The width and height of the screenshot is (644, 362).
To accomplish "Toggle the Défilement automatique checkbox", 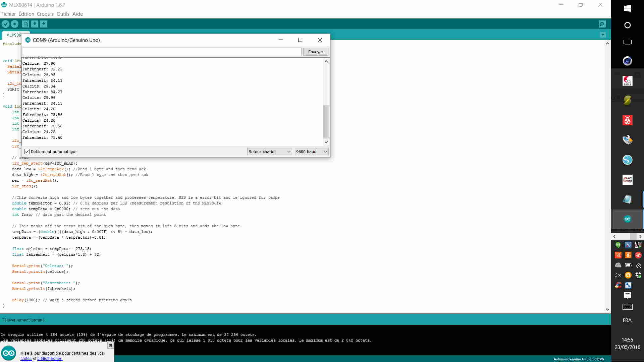I will click(27, 152).
